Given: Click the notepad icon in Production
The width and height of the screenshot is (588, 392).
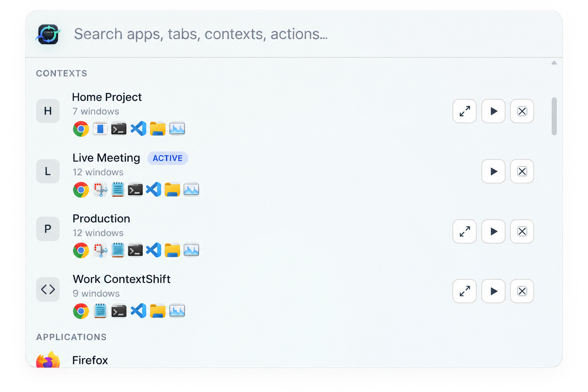Looking at the screenshot, I should (x=118, y=250).
